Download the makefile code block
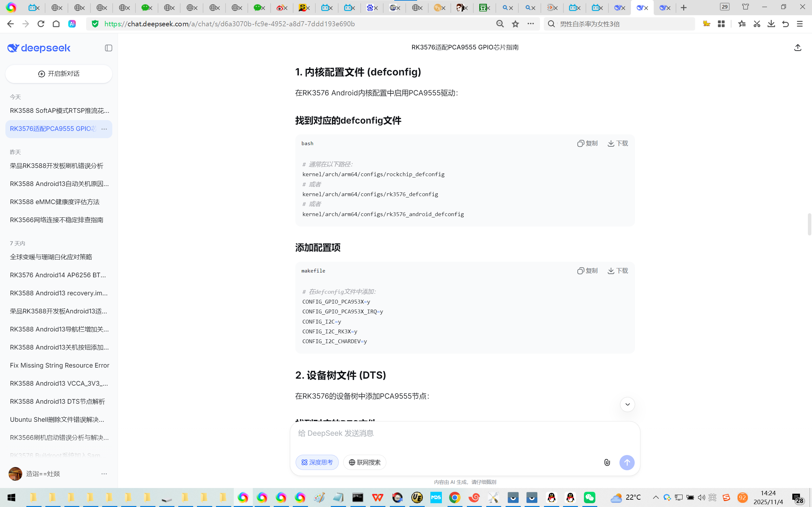Image resolution: width=812 pixels, height=507 pixels. click(x=617, y=271)
